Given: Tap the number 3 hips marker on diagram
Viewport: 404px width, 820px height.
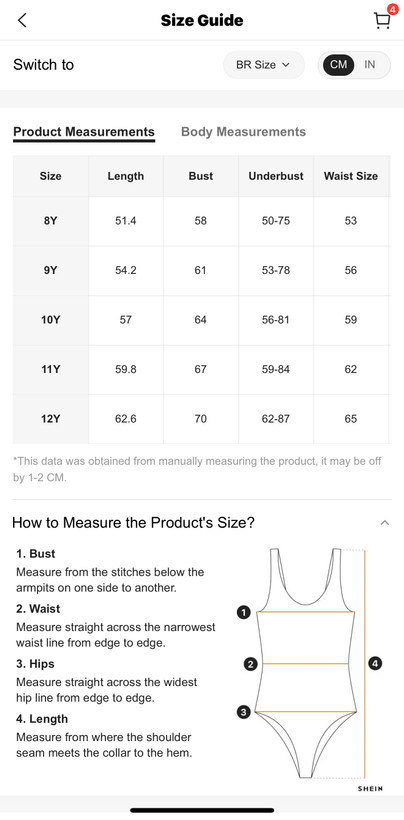Looking at the screenshot, I should pos(243,712).
